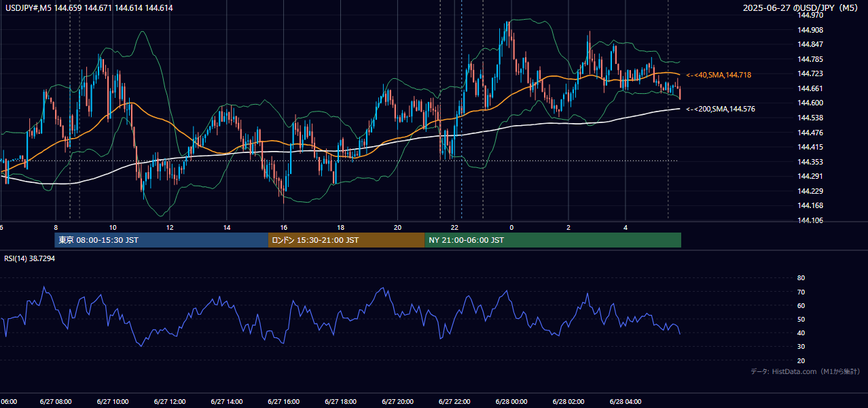Screen dimensions: 868x408
Task: Click price axis value 144.476
Action: [x=810, y=133]
